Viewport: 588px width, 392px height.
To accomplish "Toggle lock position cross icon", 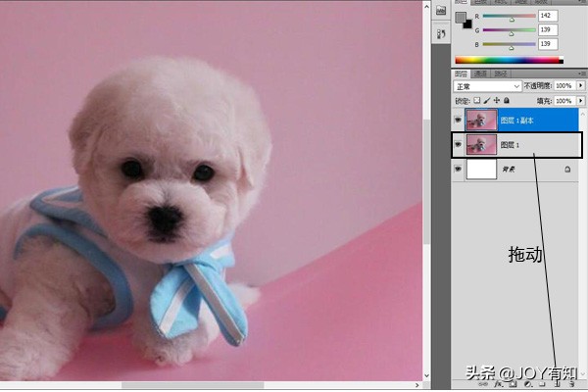I will click(497, 101).
